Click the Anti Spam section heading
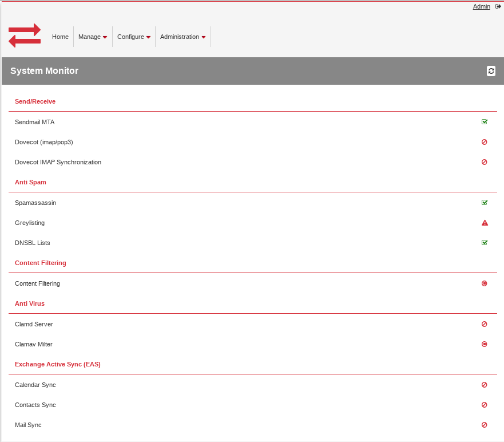The height and width of the screenshot is (442, 504). 30,182
